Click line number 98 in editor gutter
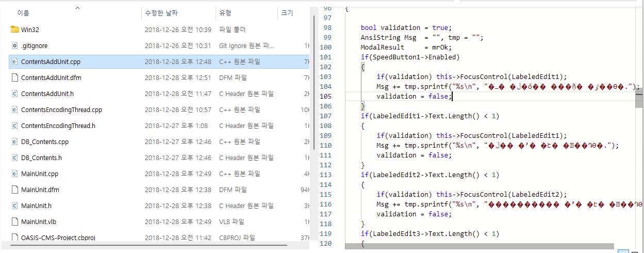Image resolution: width=644 pixels, height=253 pixels. tap(327, 27)
